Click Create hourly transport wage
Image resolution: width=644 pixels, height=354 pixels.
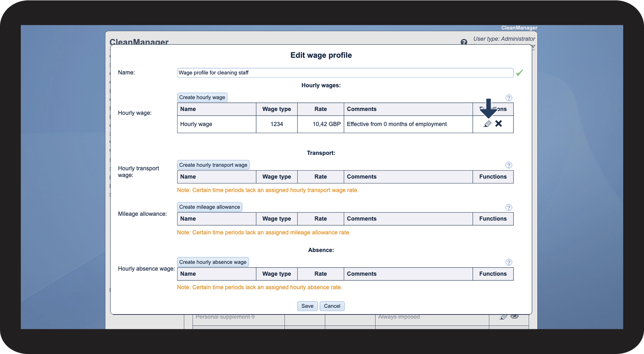click(213, 165)
